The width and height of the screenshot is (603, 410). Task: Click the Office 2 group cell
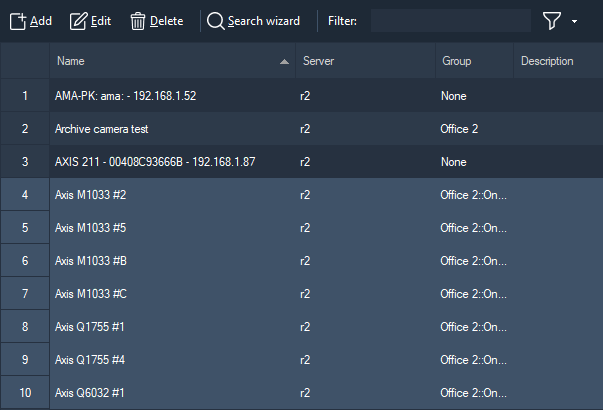[460, 129]
